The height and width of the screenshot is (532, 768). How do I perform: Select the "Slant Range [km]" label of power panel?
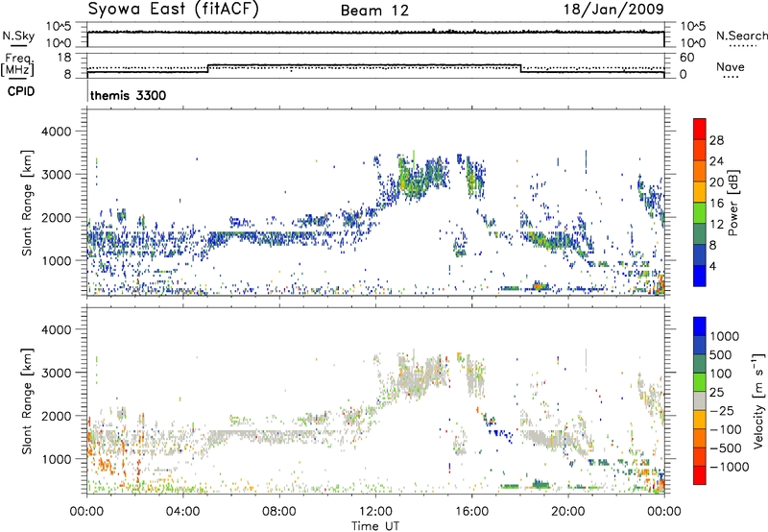(27, 203)
